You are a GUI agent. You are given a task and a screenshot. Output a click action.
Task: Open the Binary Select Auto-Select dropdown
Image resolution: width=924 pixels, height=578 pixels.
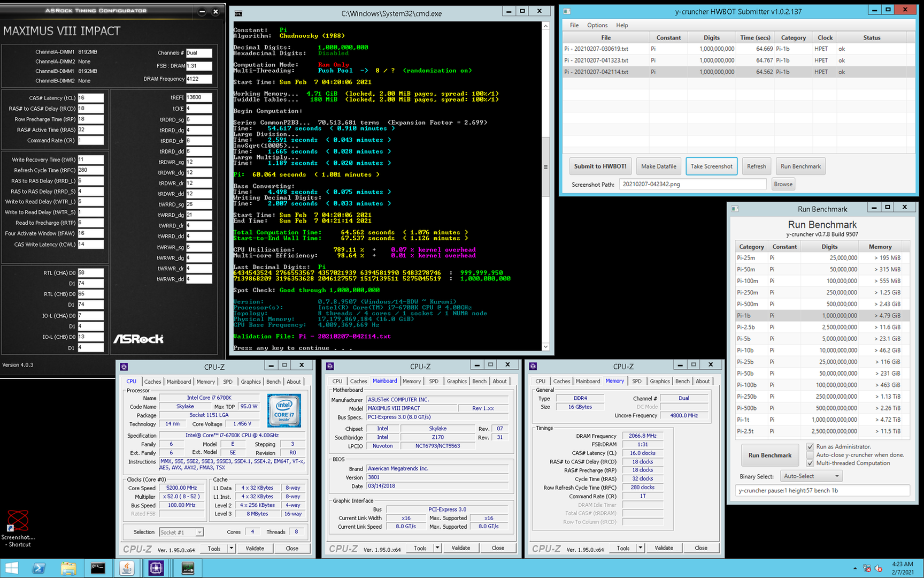[x=811, y=476]
